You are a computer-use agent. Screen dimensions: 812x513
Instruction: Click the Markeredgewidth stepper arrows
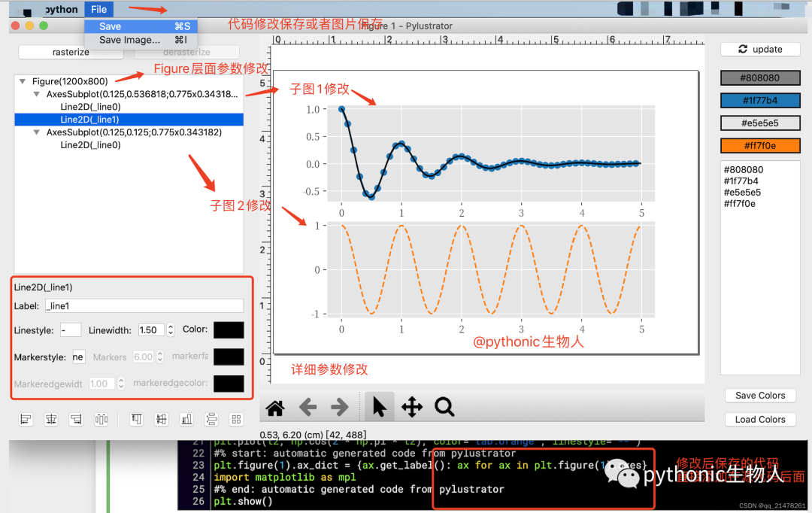pyautogui.click(x=120, y=384)
